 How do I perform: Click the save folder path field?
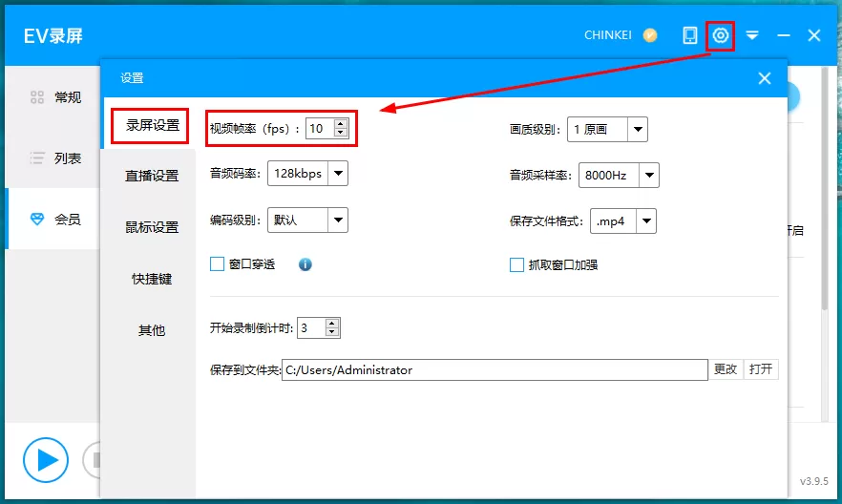point(495,369)
